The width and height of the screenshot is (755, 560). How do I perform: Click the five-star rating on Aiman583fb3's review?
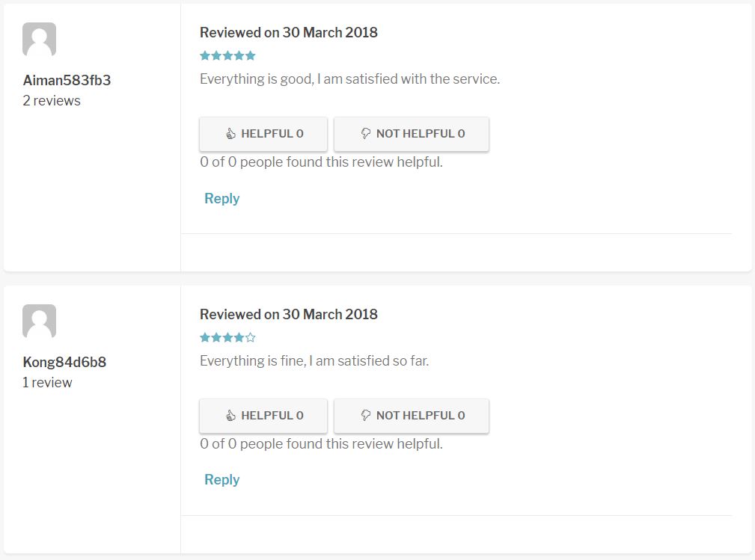[x=227, y=55]
